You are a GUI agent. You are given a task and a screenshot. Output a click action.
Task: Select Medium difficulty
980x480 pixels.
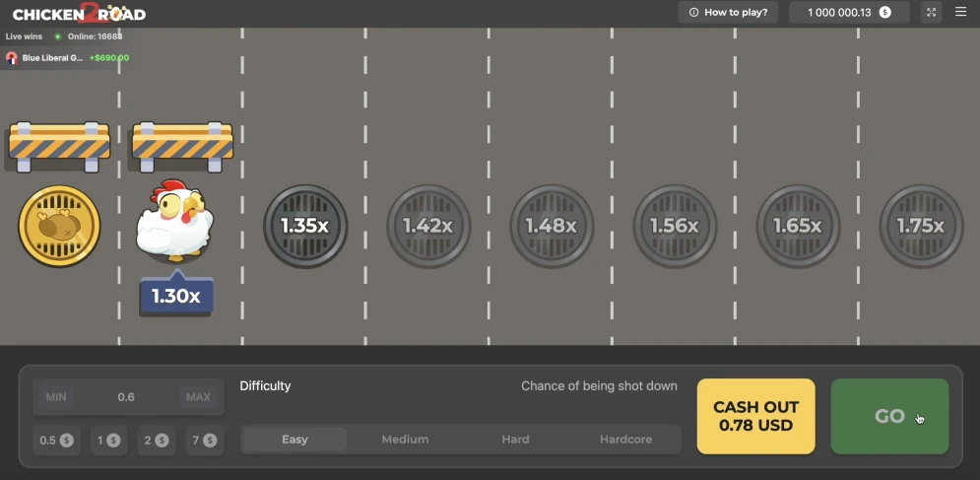405,440
